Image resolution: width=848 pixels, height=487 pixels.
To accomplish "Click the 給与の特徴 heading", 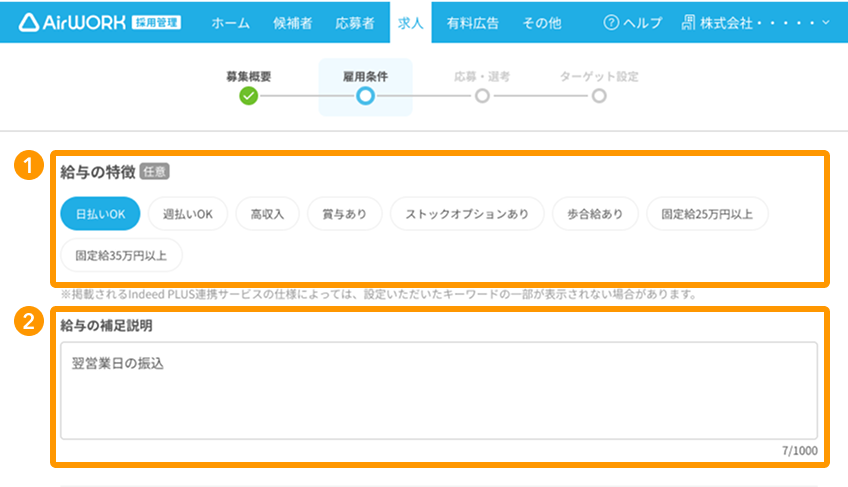I will 98,172.
